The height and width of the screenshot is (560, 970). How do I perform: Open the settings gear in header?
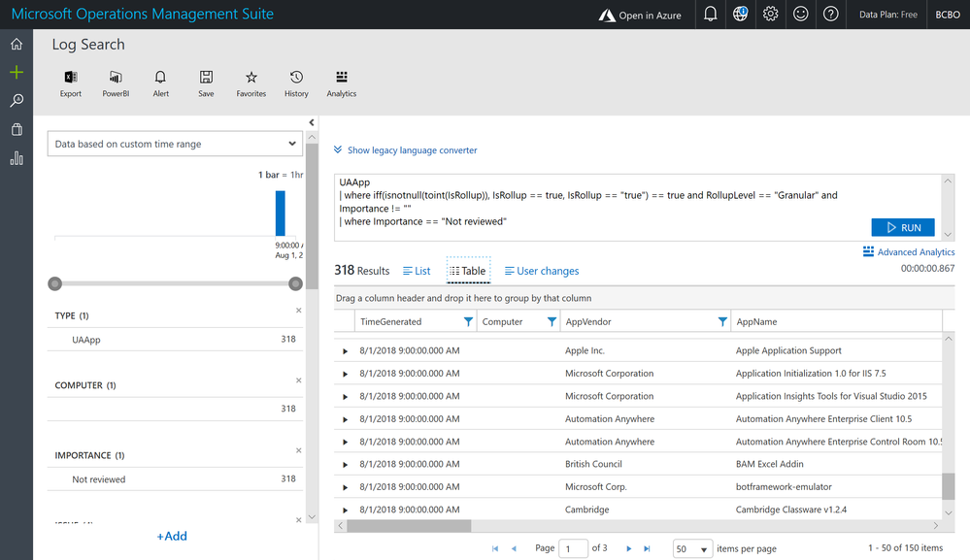pos(770,15)
